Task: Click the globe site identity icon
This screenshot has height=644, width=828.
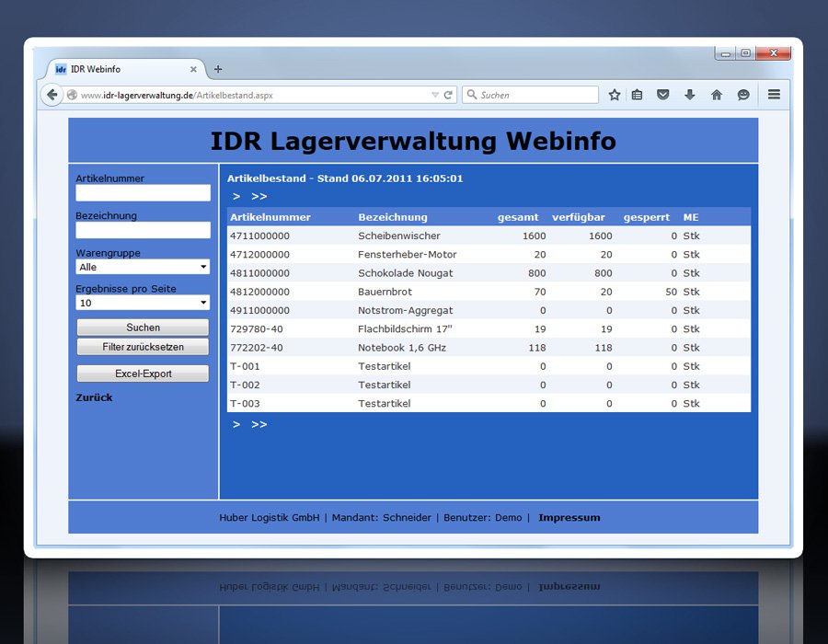Action: pos(72,95)
